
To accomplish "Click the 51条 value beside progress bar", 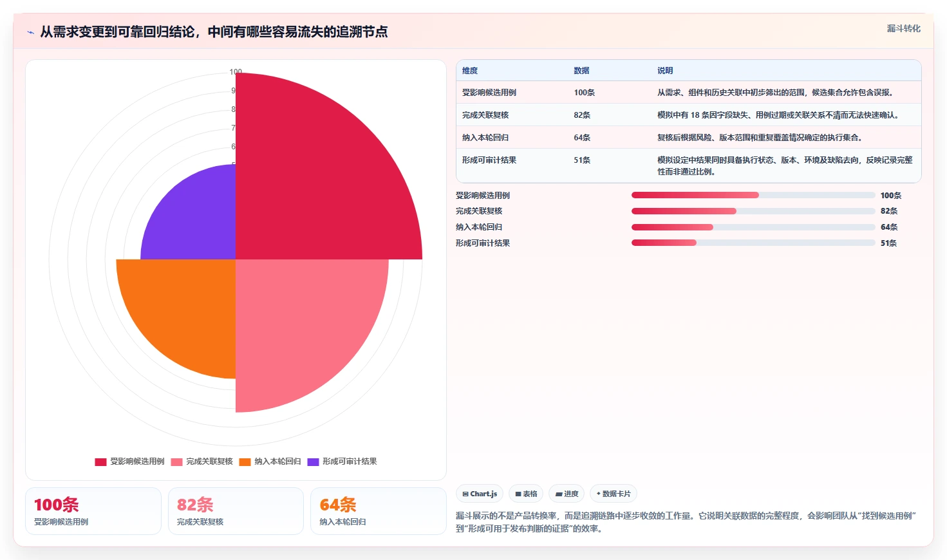I will 888,243.
